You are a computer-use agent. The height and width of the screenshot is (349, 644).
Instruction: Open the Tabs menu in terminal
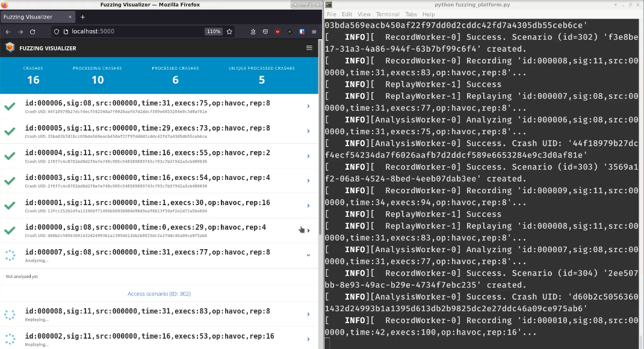[411, 14]
